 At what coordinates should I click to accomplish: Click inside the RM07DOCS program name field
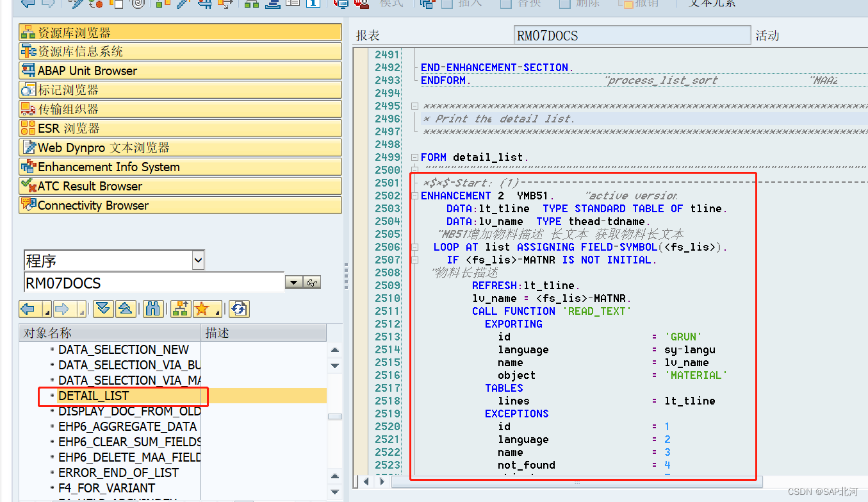(x=128, y=282)
